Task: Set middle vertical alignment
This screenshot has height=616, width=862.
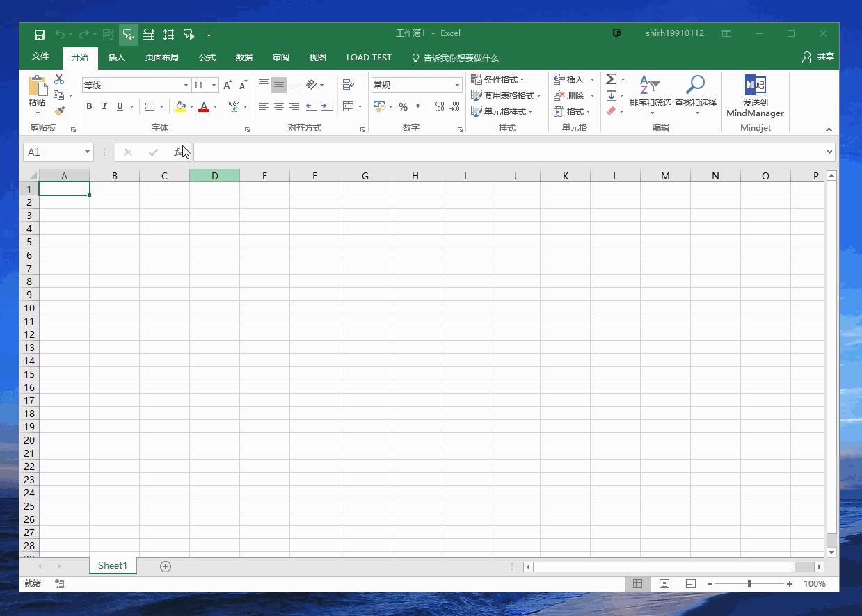Action: click(279, 85)
